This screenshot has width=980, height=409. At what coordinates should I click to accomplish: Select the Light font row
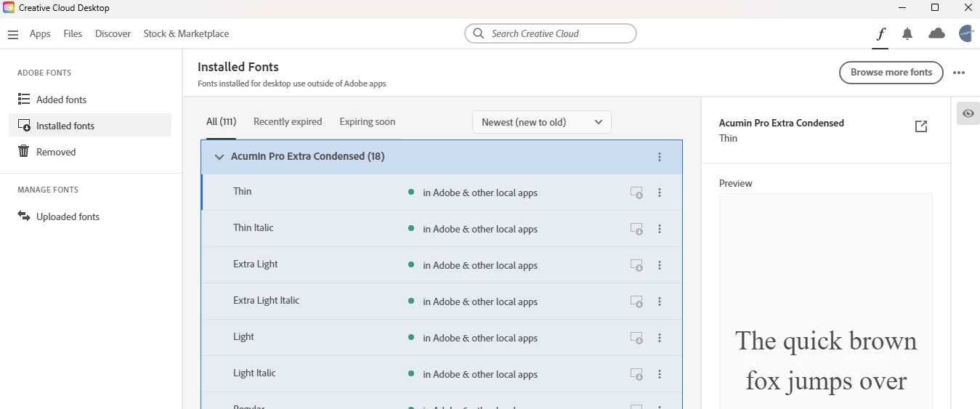click(x=442, y=338)
